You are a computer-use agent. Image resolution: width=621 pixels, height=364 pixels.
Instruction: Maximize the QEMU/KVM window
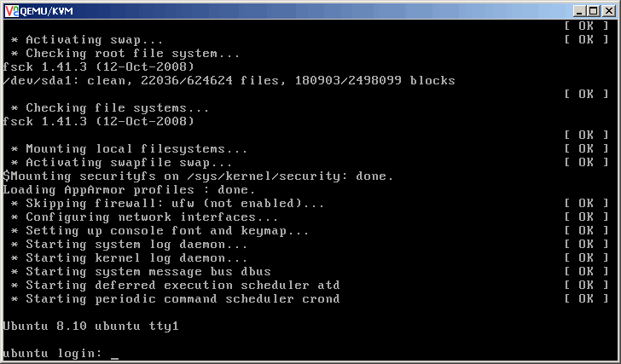pyautogui.click(x=594, y=10)
